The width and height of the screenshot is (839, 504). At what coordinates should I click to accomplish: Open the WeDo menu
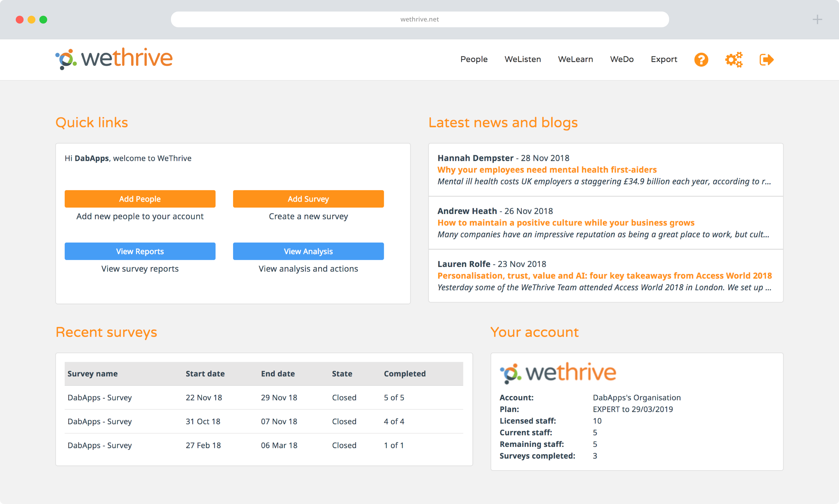click(622, 59)
